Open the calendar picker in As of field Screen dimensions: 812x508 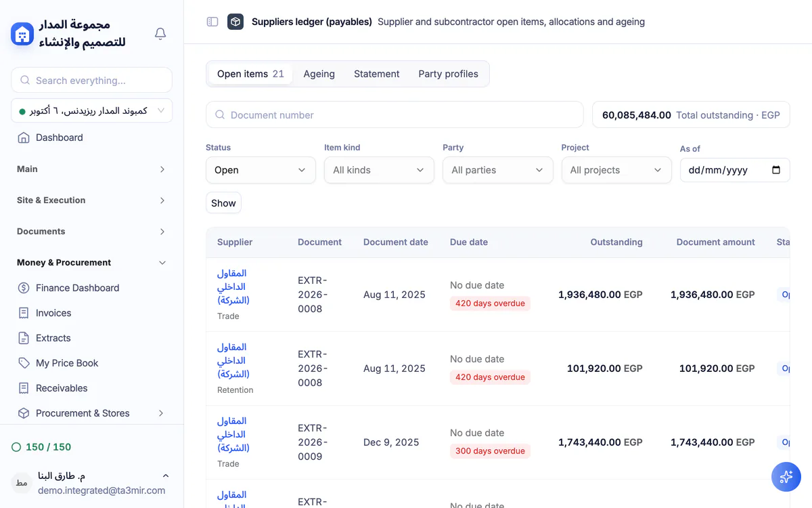click(776, 170)
